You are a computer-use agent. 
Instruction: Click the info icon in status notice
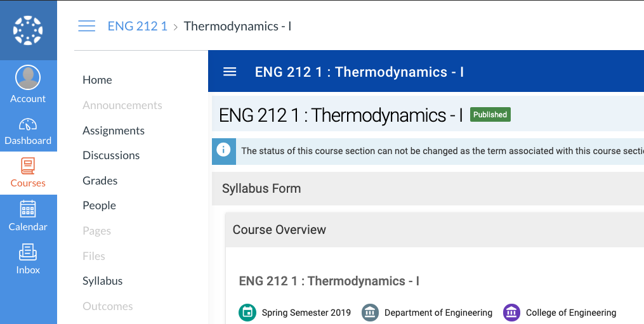(223, 150)
